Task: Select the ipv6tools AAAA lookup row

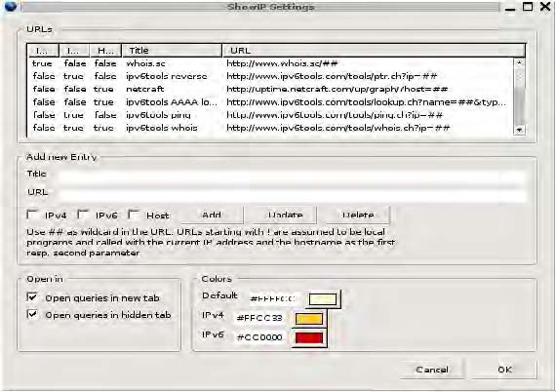Action: tap(270, 102)
